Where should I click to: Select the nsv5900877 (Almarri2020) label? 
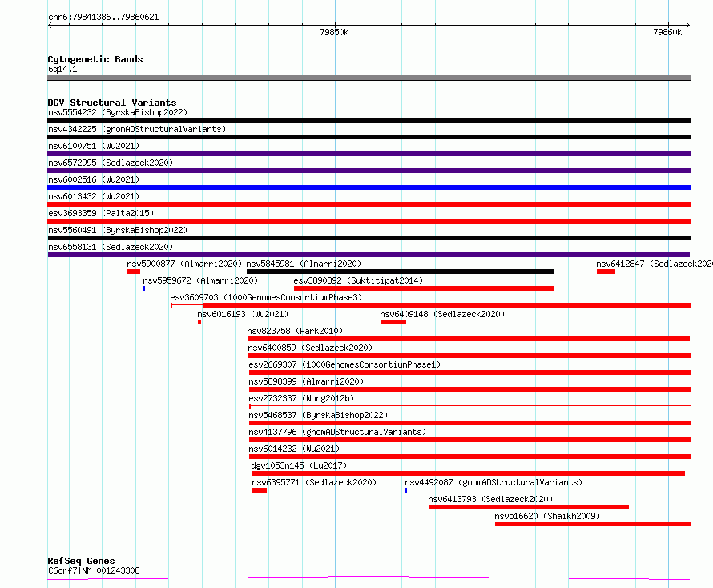point(184,264)
